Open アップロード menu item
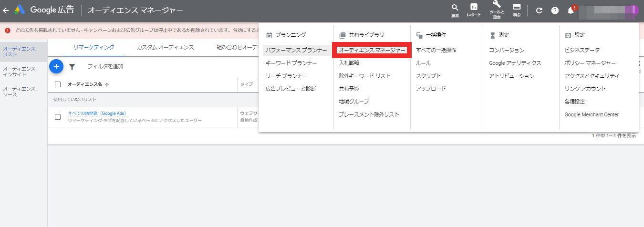The image size is (644, 227). coord(431,89)
